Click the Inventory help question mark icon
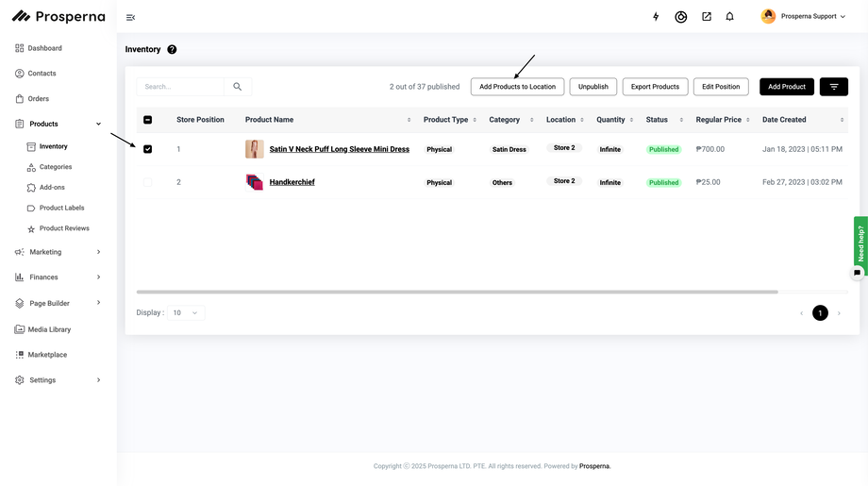 [172, 49]
